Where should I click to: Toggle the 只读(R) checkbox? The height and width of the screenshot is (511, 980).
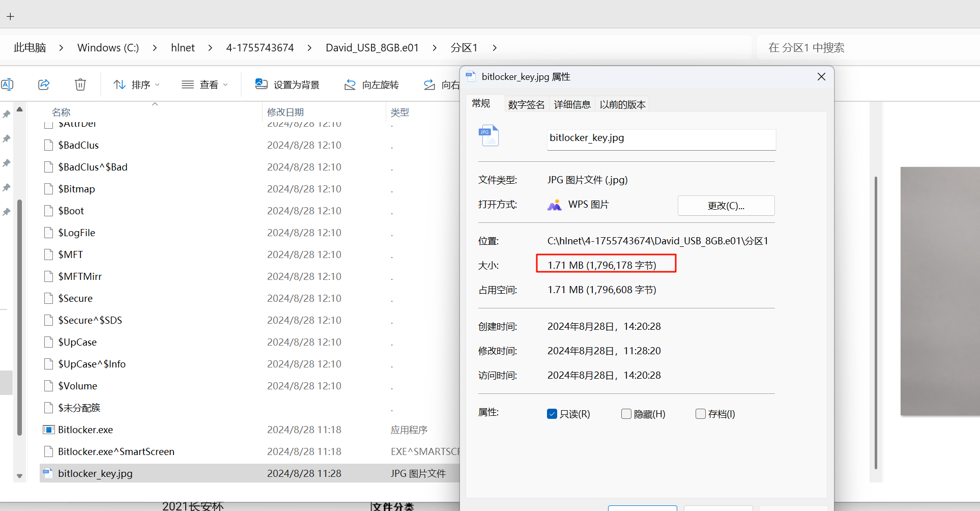tap(552, 414)
